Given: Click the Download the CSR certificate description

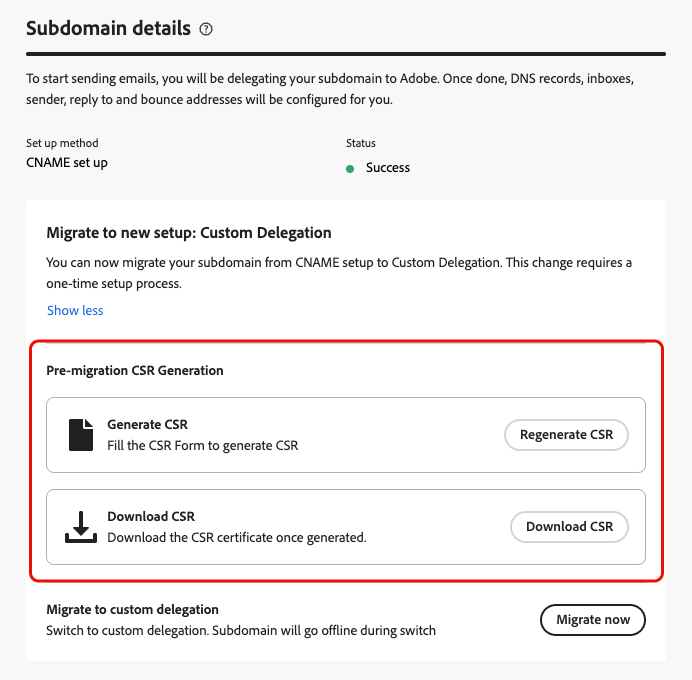Looking at the screenshot, I should click(x=237, y=537).
